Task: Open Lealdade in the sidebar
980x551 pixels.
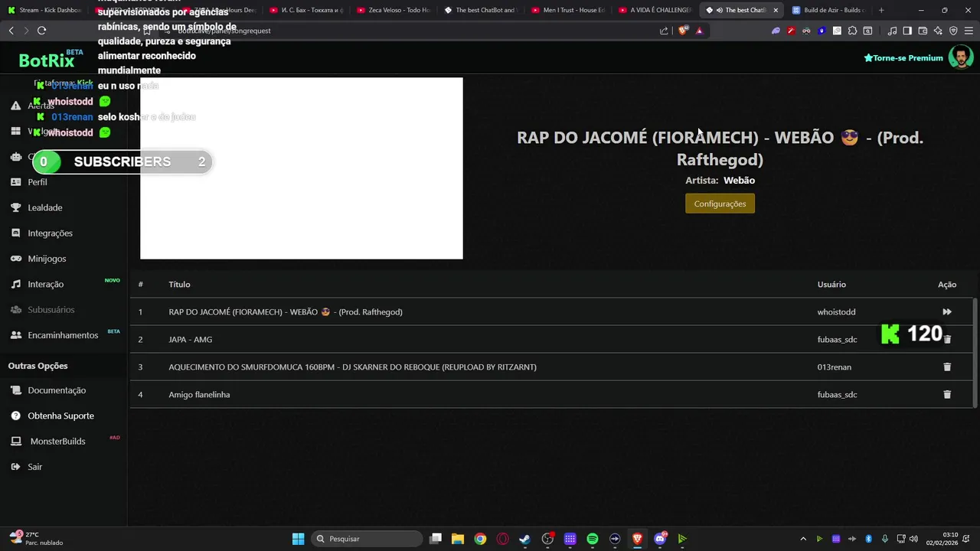Action: pyautogui.click(x=45, y=207)
